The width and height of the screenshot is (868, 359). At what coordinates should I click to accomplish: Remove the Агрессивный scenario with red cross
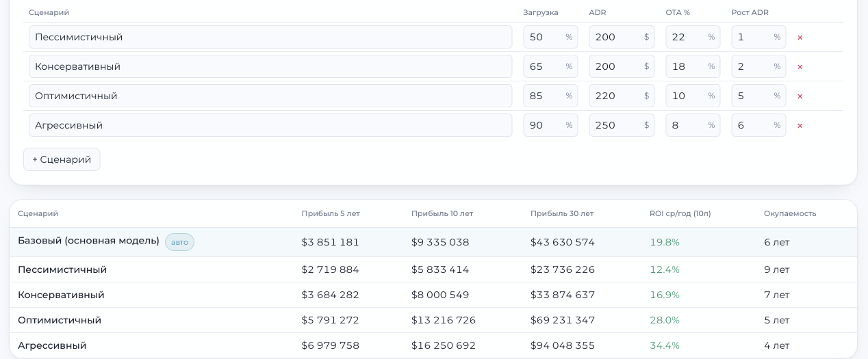click(800, 126)
